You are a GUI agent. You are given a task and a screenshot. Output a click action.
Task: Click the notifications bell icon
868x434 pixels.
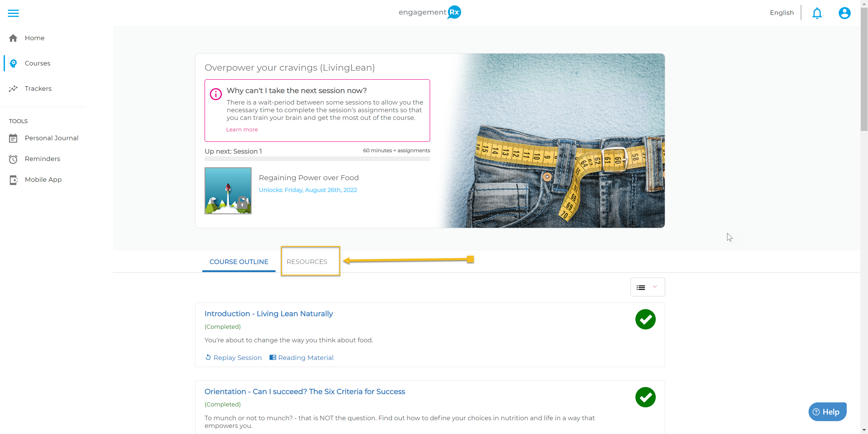[817, 13]
